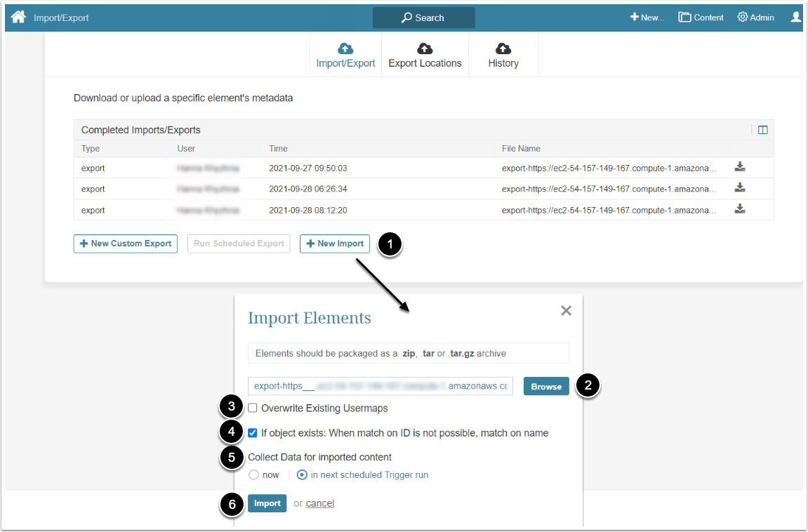Select 'in next scheduled Trigger run' option

(x=303, y=475)
